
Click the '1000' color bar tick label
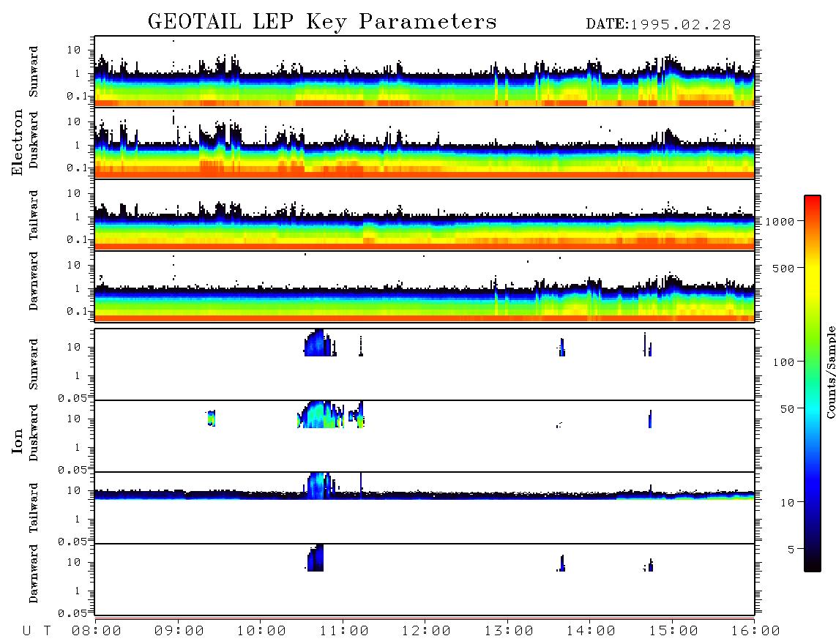[x=779, y=221]
